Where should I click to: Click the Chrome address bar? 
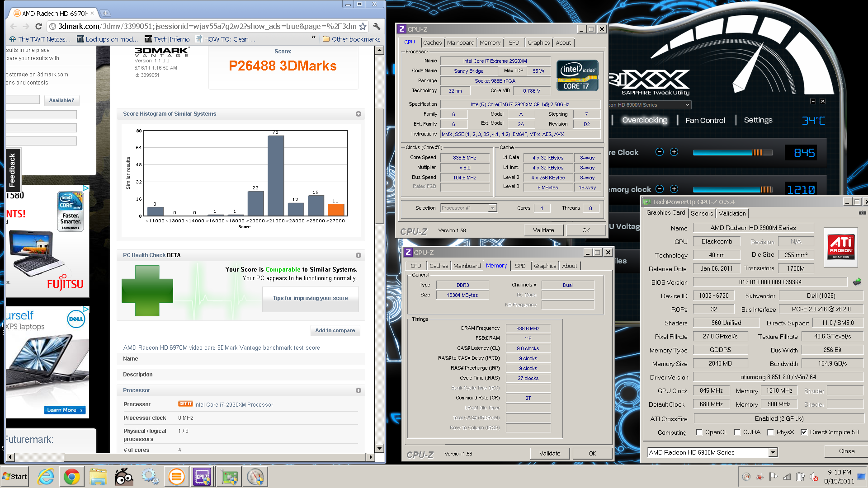(x=208, y=27)
